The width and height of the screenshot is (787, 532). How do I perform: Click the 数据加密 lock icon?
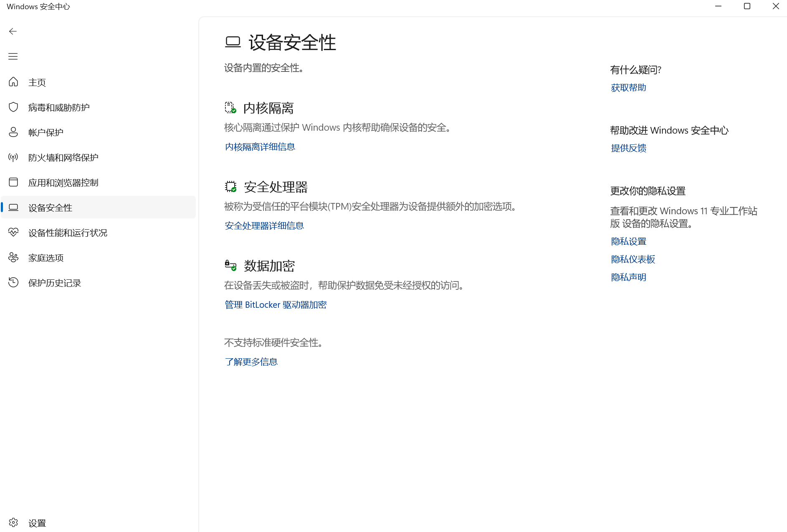[230, 265]
